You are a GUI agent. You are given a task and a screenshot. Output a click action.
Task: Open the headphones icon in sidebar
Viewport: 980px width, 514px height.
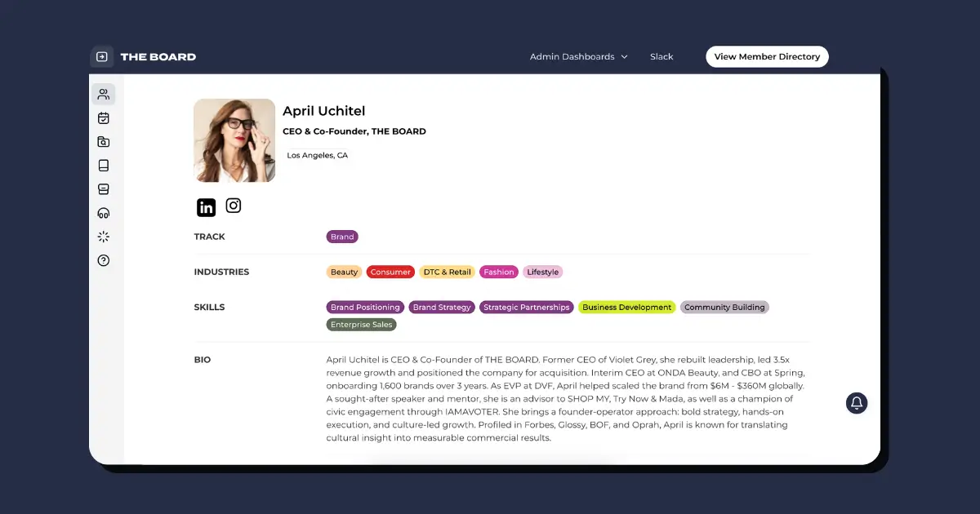click(x=104, y=213)
